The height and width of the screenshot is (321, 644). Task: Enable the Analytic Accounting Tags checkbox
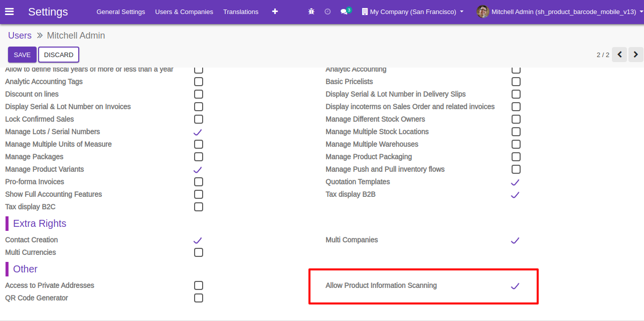coord(199,82)
